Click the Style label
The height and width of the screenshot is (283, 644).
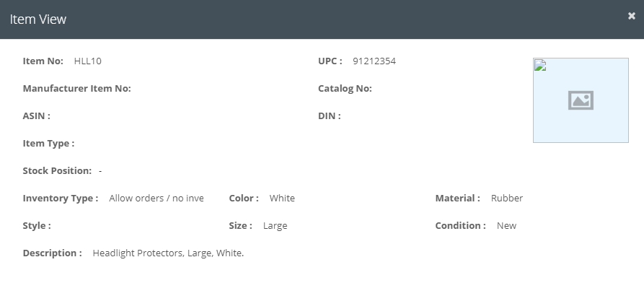(37, 226)
